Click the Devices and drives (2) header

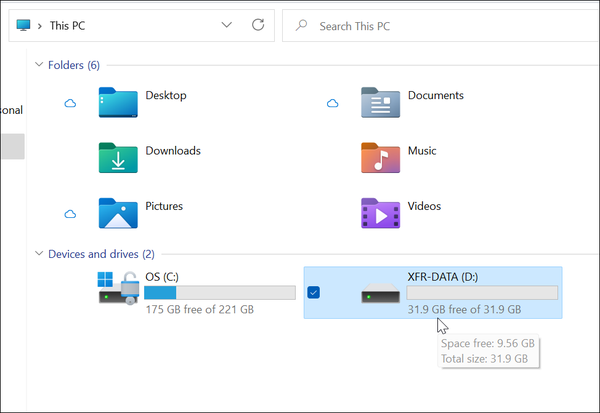coord(101,254)
